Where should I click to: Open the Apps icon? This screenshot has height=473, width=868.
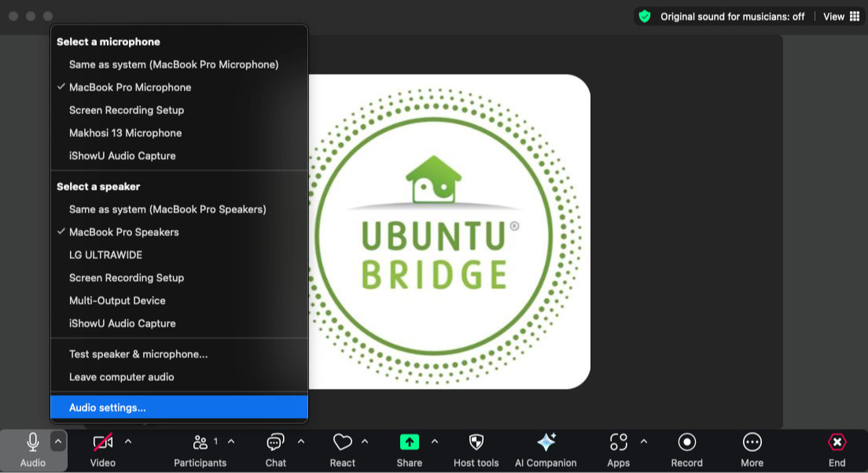pos(618,442)
